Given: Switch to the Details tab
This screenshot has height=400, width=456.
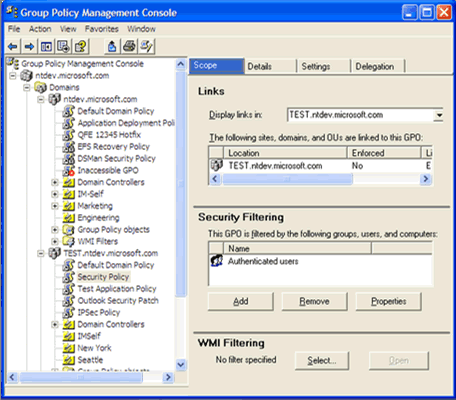Looking at the screenshot, I should [270, 66].
